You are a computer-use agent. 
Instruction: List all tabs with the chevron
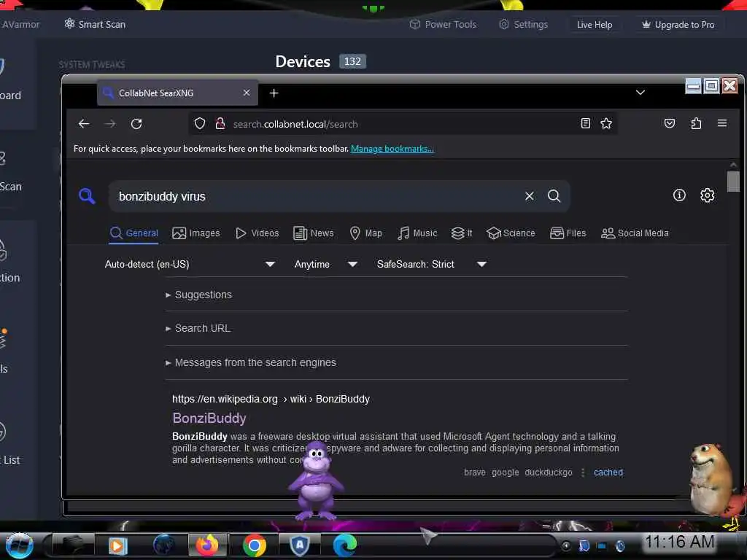pyautogui.click(x=640, y=93)
